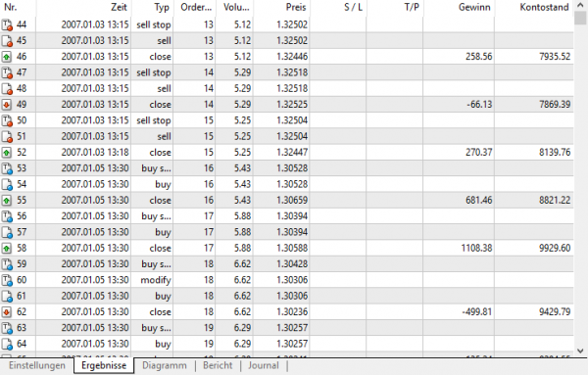The height and width of the screenshot is (375, 588).
Task: Select the profit value 270.37
Action: [x=478, y=153]
